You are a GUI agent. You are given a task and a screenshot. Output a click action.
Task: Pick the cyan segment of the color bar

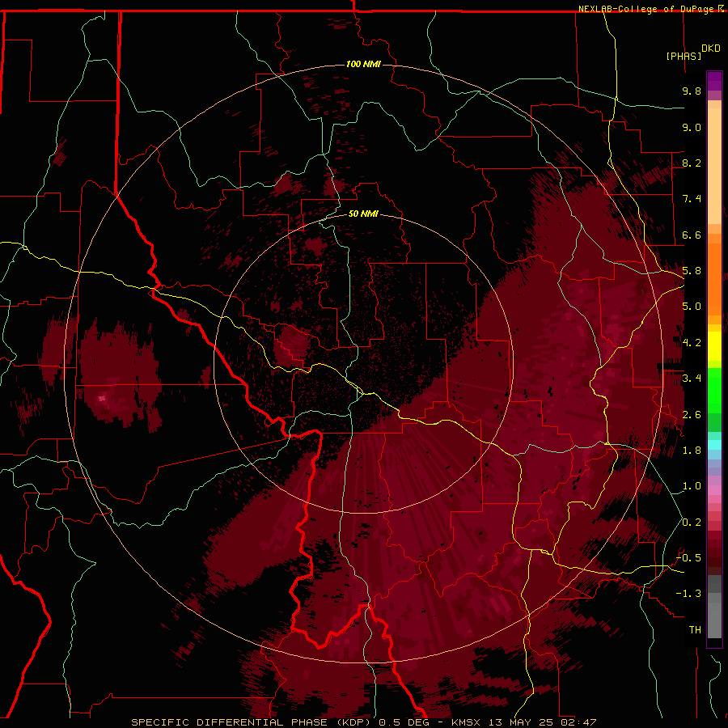tap(714, 445)
